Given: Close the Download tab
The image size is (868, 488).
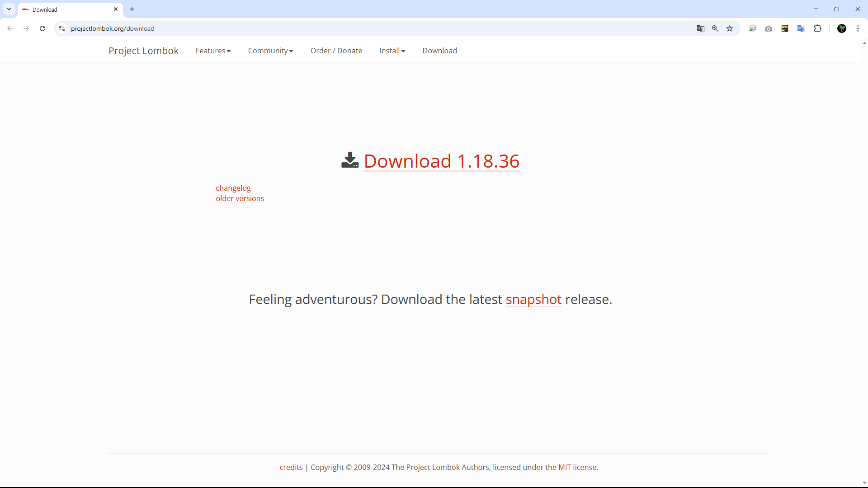Looking at the screenshot, I should click(116, 9).
